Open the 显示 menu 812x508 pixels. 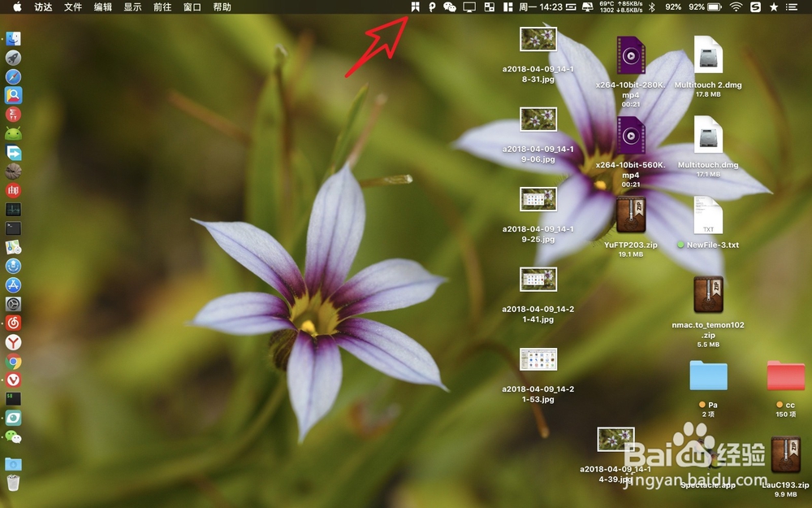[x=132, y=7]
